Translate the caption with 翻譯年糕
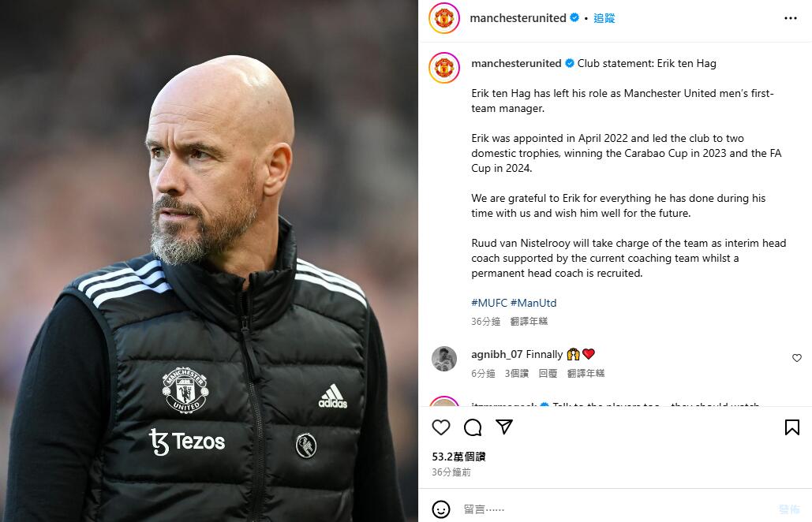This screenshot has width=812, height=522. coord(529,321)
